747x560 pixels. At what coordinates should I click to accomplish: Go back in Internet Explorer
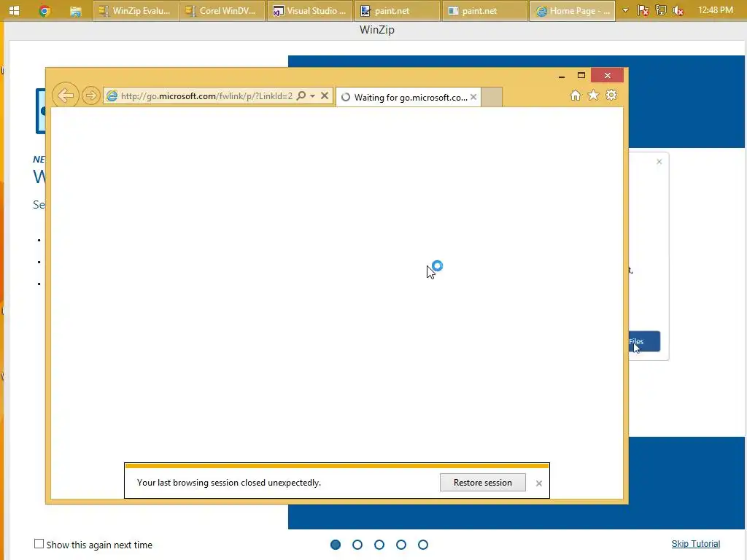pyautogui.click(x=65, y=96)
